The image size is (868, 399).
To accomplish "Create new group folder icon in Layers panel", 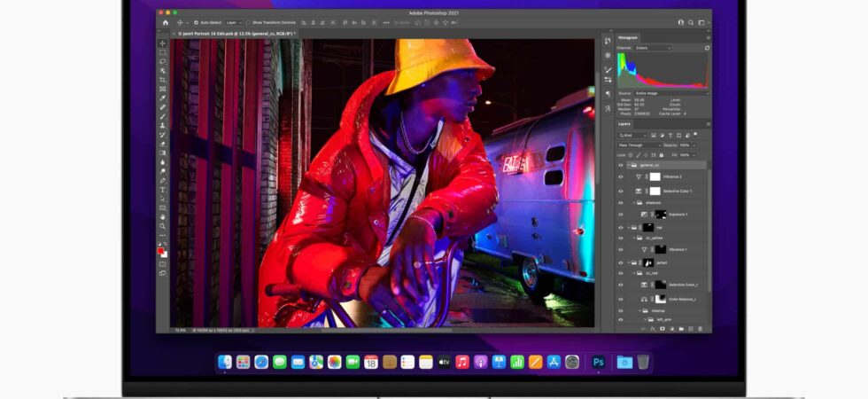I will point(681,329).
